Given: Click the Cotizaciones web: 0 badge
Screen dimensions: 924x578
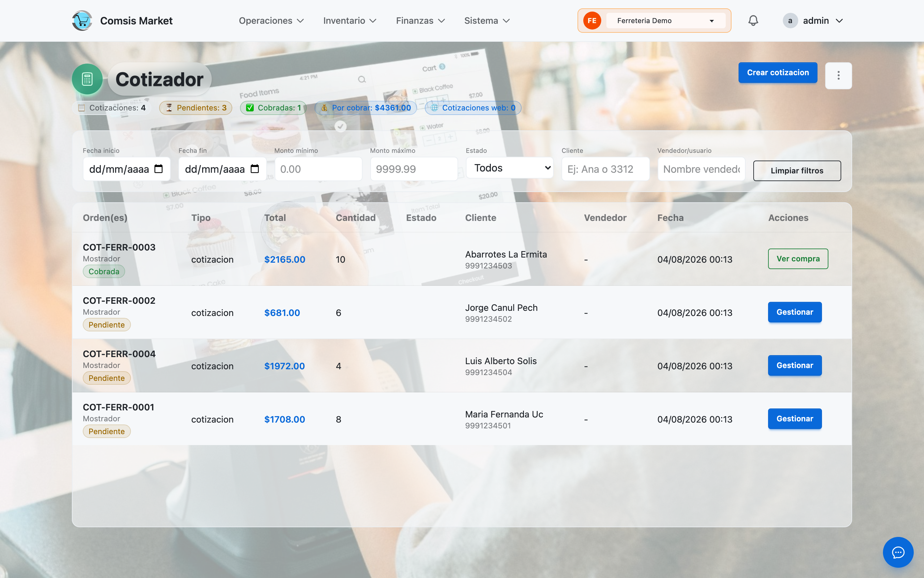Looking at the screenshot, I should tap(473, 108).
